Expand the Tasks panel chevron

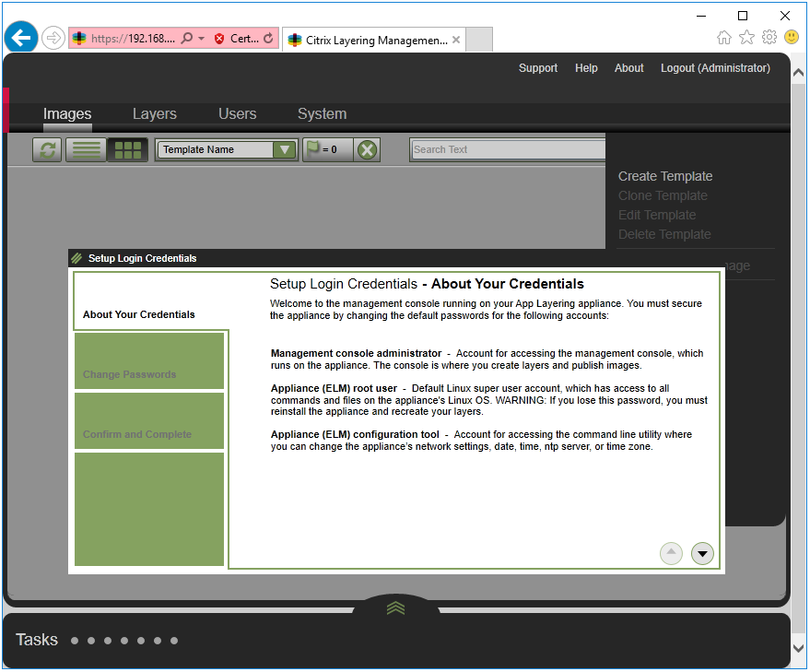(394, 607)
